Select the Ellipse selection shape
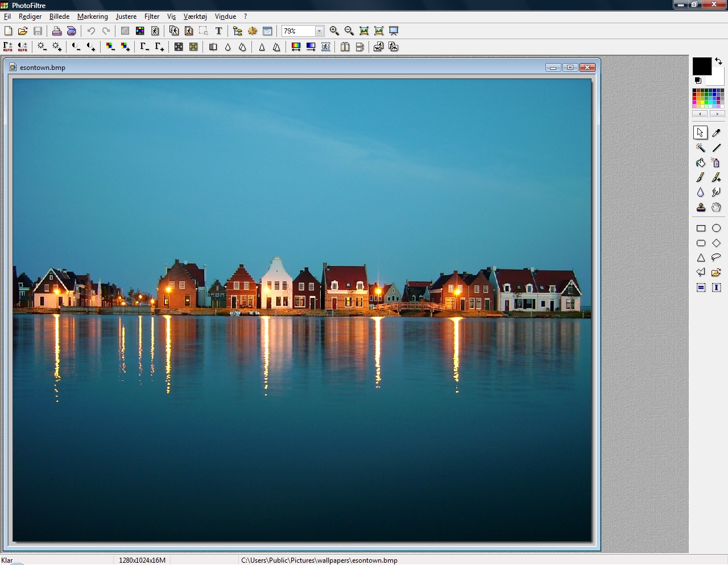 716,228
